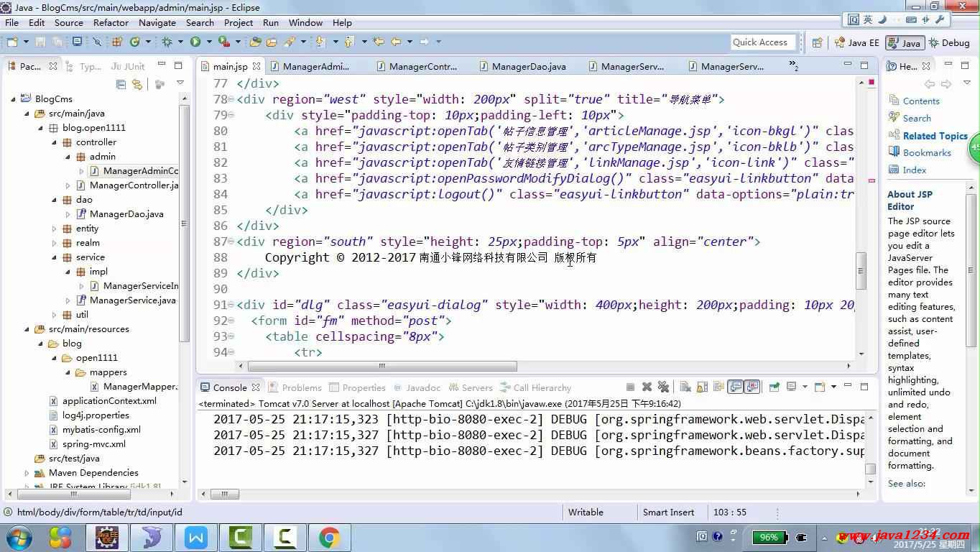Click the Open Console icon in Console toolbar

click(x=820, y=387)
